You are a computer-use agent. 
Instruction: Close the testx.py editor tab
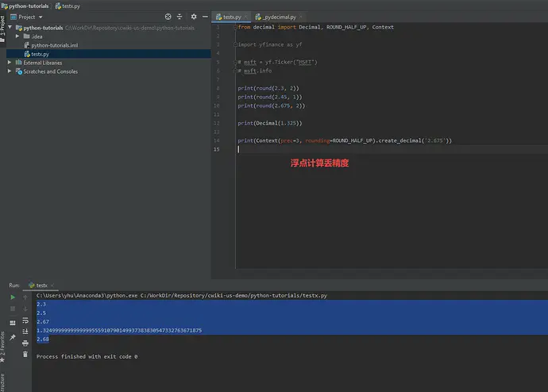tap(246, 17)
